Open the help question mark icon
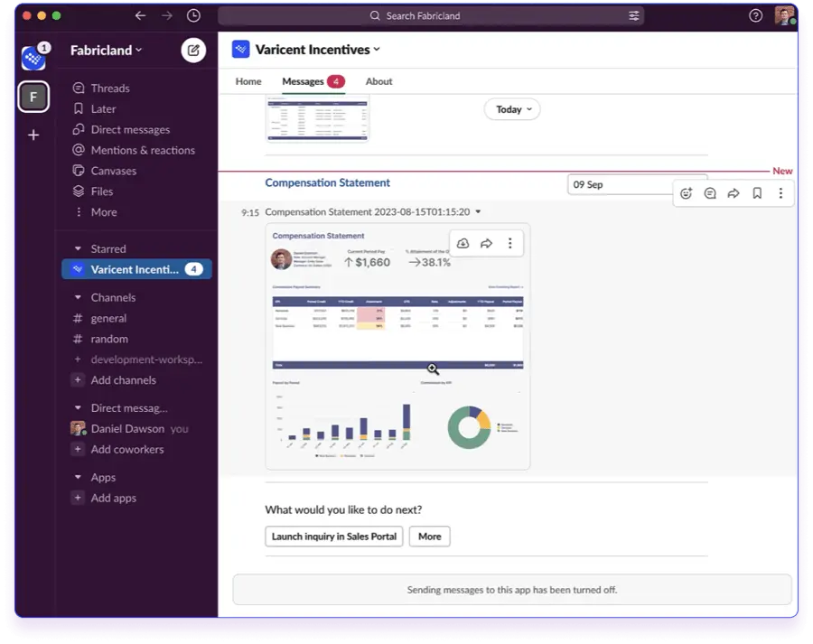Image resolution: width=813 pixels, height=644 pixels. 755,15
